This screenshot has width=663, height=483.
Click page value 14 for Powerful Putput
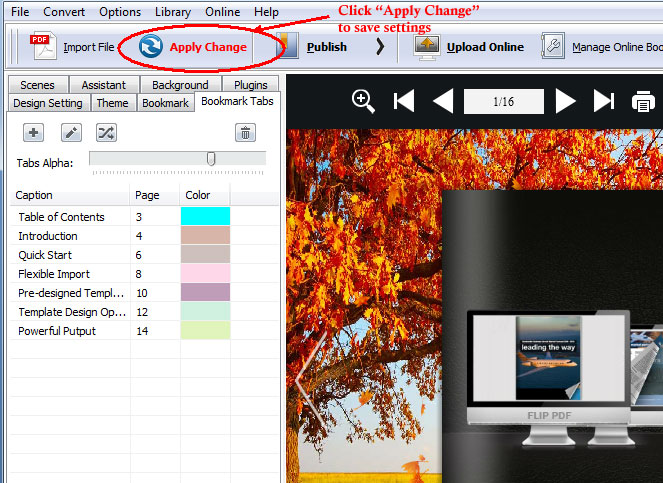(x=142, y=331)
